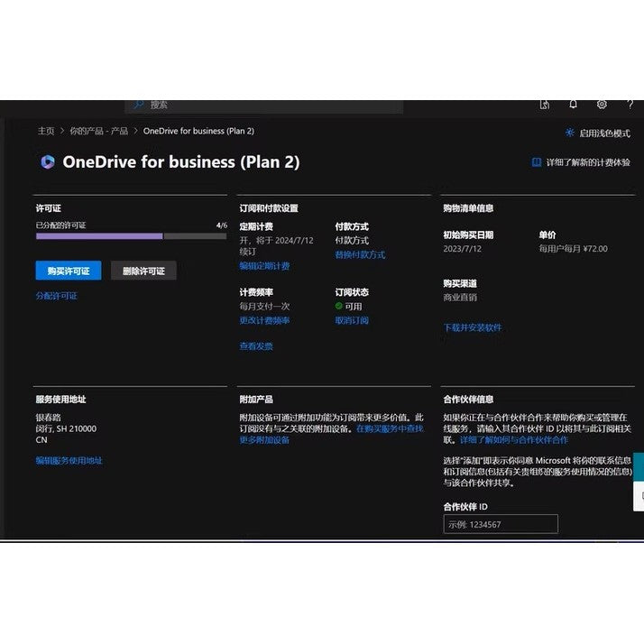Click the 商业直销 purchase channel text
Screen dimensions: 644x644
[x=460, y=298]
